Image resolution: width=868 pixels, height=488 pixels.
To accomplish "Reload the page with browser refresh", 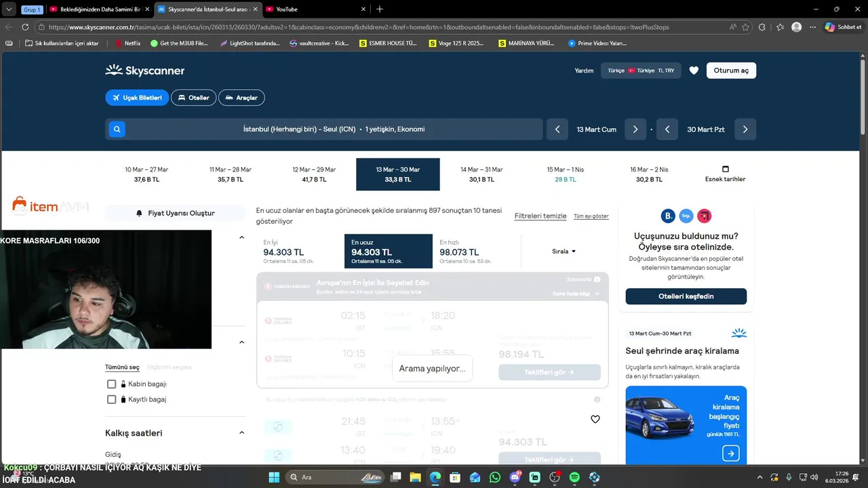I will [25, 27].
